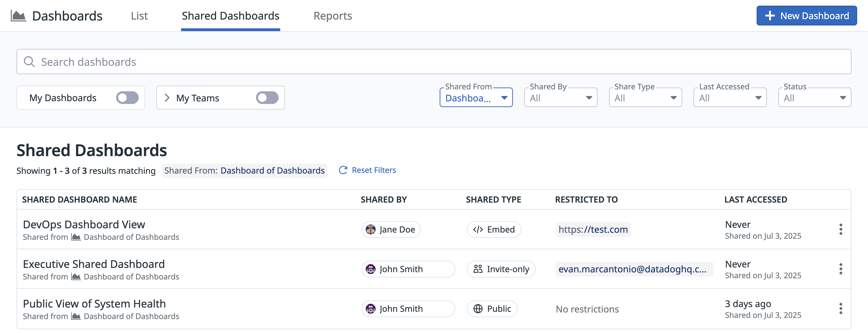Open the Share Type dropdown
Image resolution: width=868 pixels, height=333 pixels.
[645, 97]
